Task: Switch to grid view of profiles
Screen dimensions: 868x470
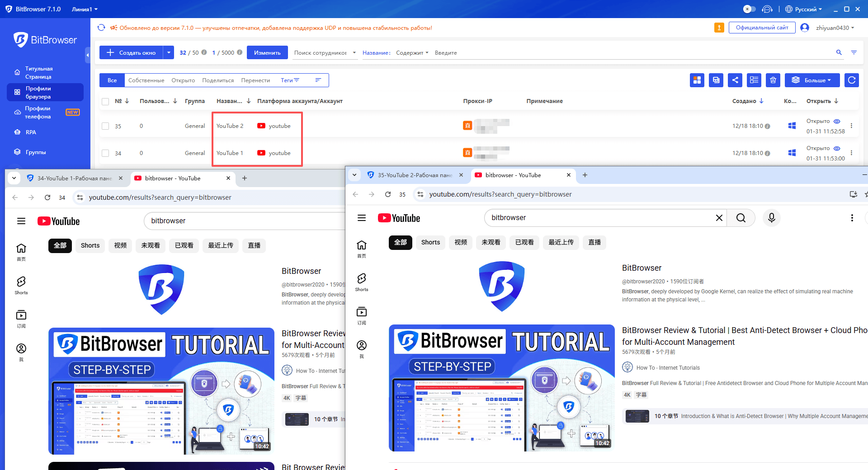Action: pos(697,80)
